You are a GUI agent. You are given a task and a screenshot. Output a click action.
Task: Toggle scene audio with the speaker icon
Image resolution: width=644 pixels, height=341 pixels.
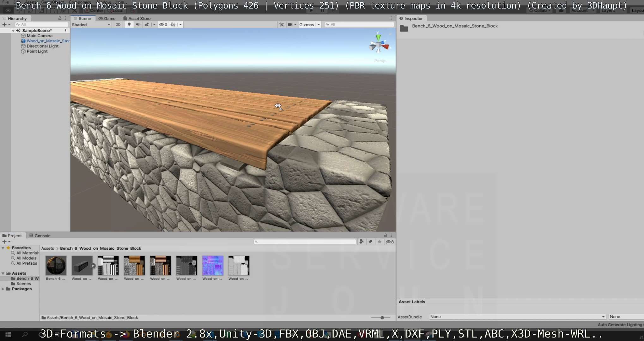pyautogui.click(x=138, y=25)
